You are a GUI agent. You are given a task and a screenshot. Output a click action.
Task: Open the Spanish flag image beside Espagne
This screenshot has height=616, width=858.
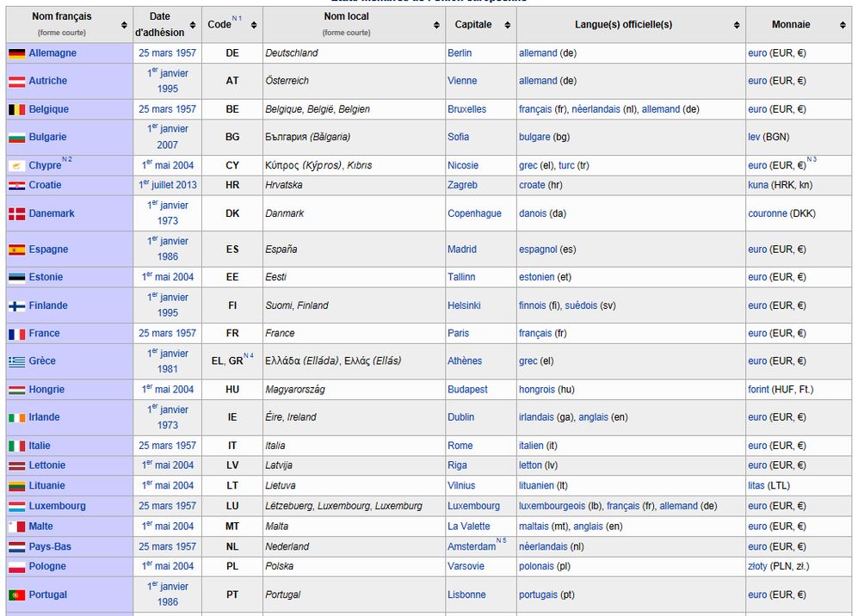[17, 250]
